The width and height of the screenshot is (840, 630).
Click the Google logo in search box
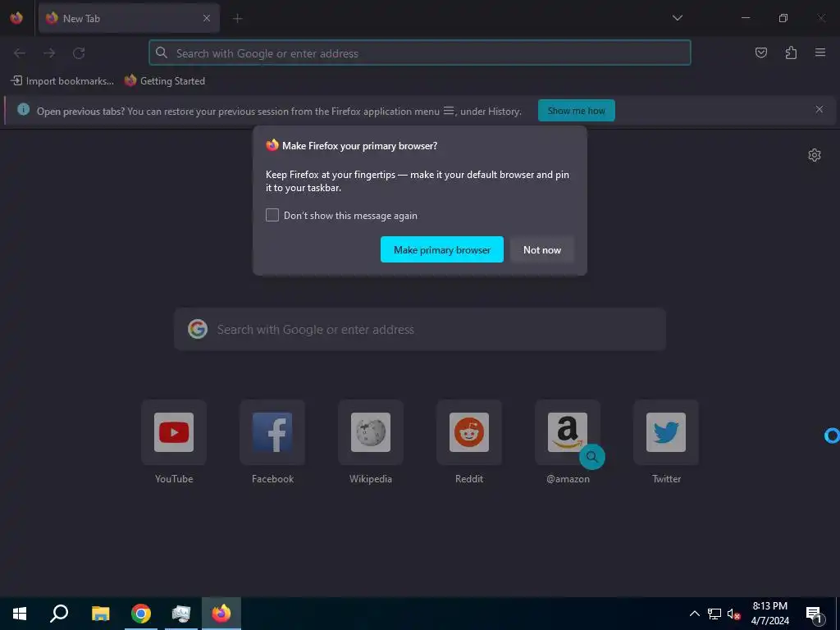(x=198, y=329)
